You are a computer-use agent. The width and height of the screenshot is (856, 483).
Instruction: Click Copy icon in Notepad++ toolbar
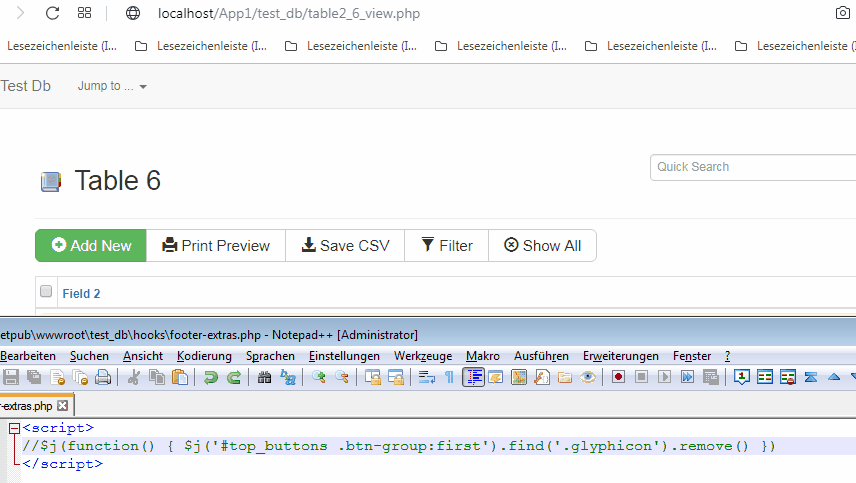pos(157,377)
